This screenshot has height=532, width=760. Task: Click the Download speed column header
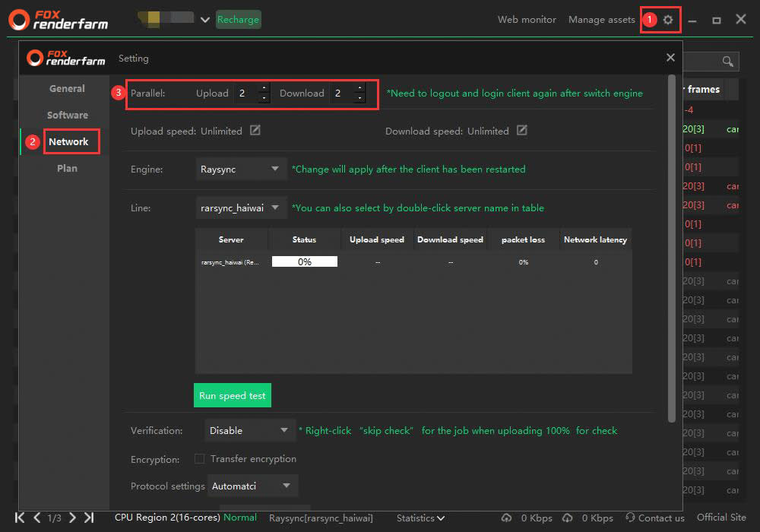pos(450,239)
